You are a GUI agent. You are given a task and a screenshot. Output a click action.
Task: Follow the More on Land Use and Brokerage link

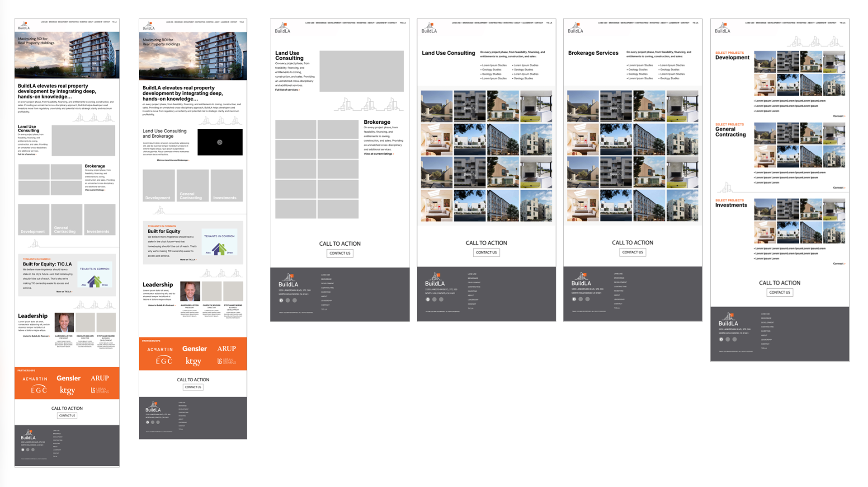pos(173,160)
